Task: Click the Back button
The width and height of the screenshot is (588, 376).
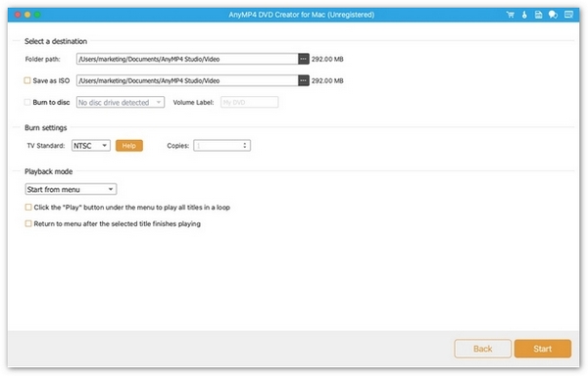Action: click(482, 349)
